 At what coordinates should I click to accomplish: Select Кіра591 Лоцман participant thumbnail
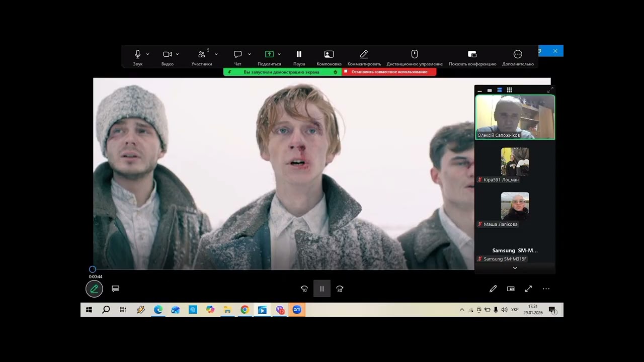515,161
